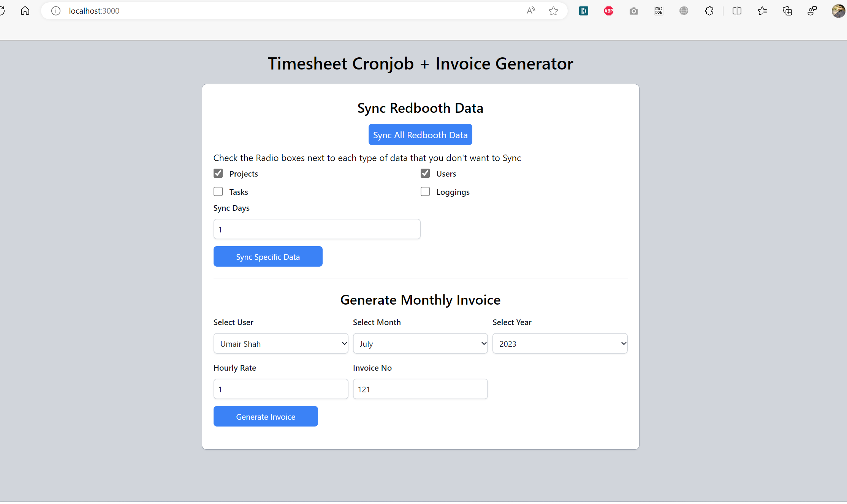Viewport: 847px width, 504px height.
Task: Check the Loggings checkbox
Action: 425,191
